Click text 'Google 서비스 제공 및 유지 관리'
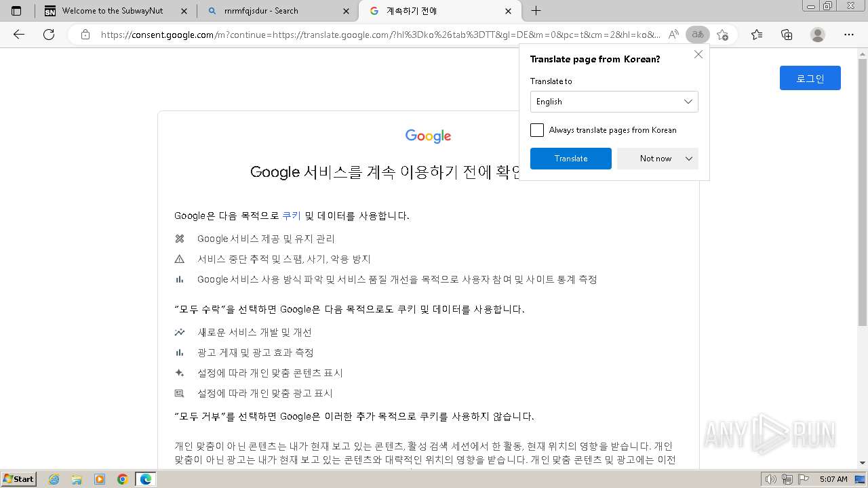This screenshot has width=868, height=488. 266,239
